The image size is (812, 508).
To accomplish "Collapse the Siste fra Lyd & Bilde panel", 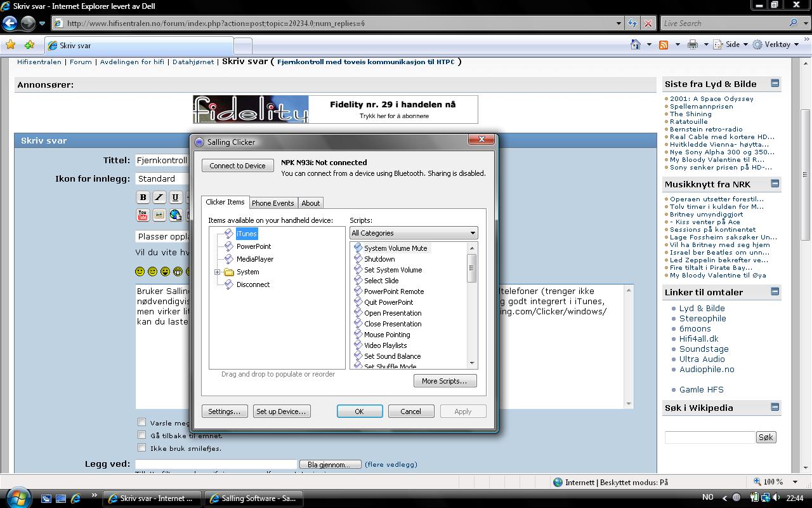I will click(775, 83).
